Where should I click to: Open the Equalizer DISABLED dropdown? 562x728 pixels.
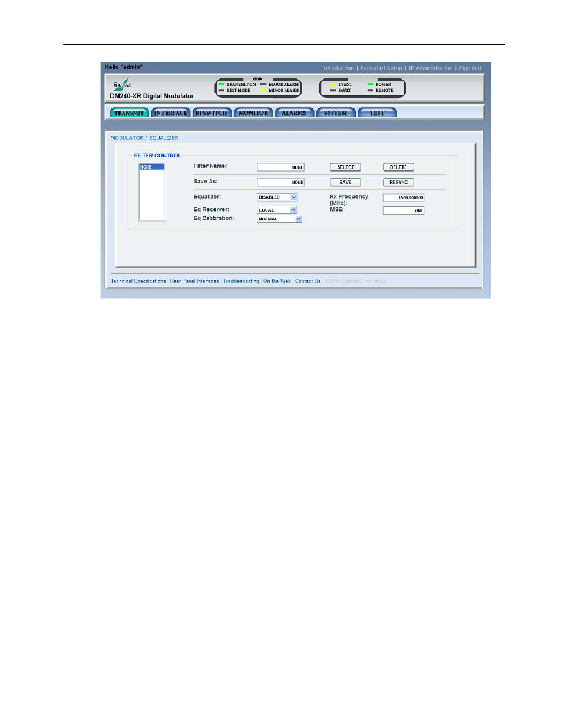coord(277,197)
